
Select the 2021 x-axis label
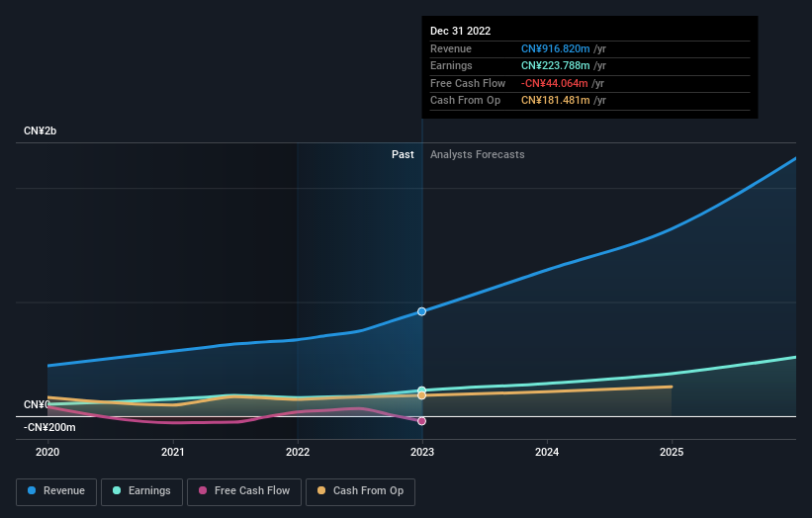point(172,453)
